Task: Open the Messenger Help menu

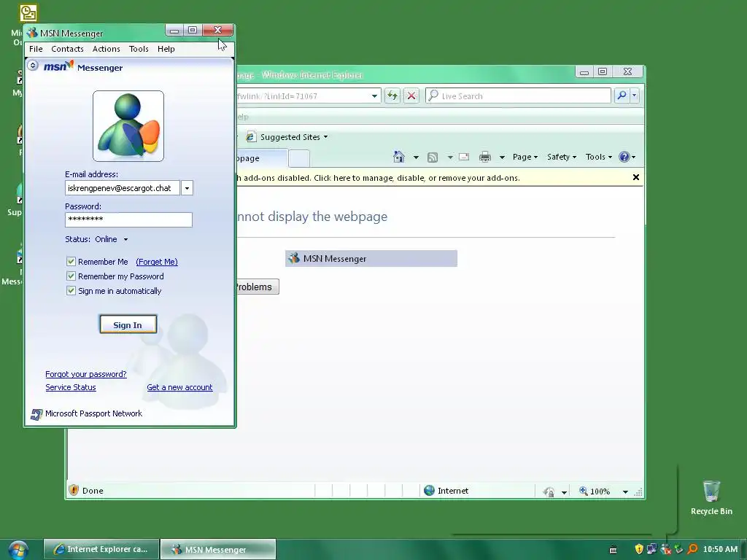Action: [166, 49]
